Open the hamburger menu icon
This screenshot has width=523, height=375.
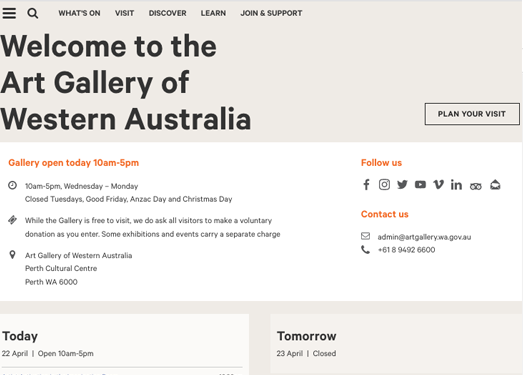(9, 13)
